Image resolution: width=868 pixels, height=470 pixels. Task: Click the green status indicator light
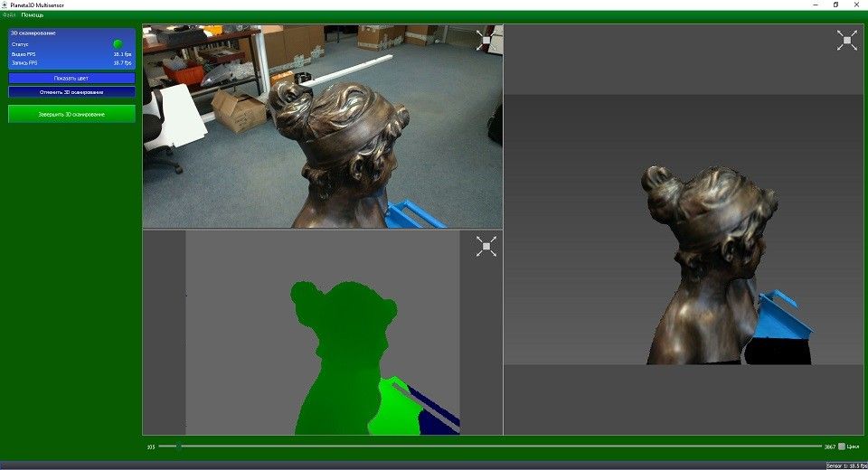click(x=118, y=43)
